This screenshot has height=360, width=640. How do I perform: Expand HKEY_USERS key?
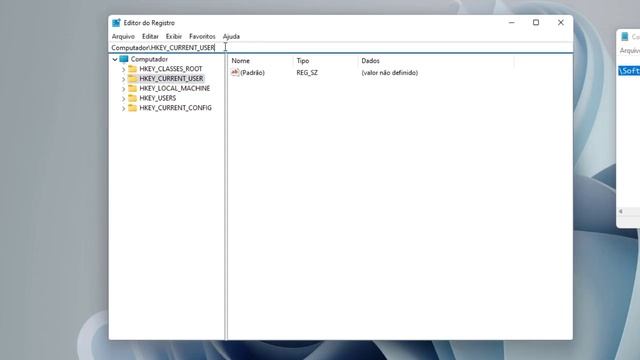pos(123,98)
